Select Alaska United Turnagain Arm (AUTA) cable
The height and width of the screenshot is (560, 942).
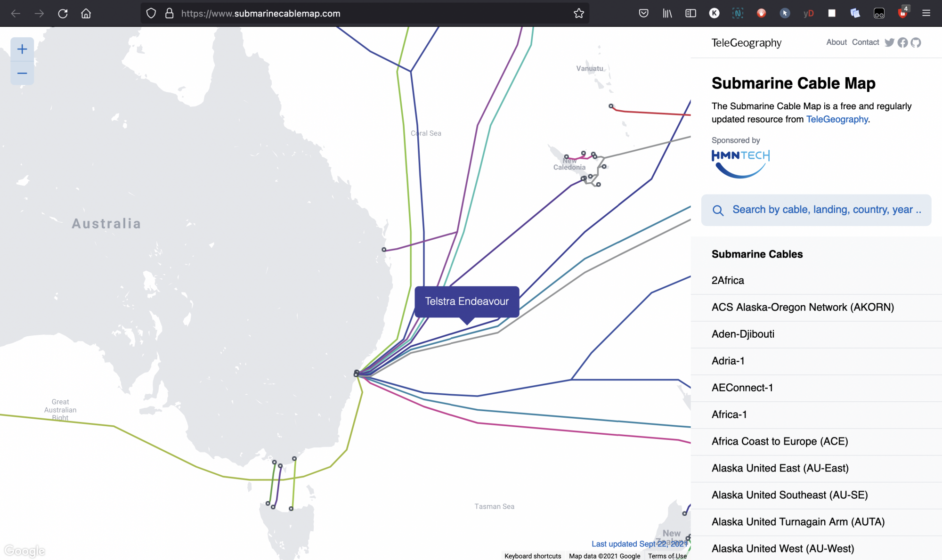coord(816,522)
